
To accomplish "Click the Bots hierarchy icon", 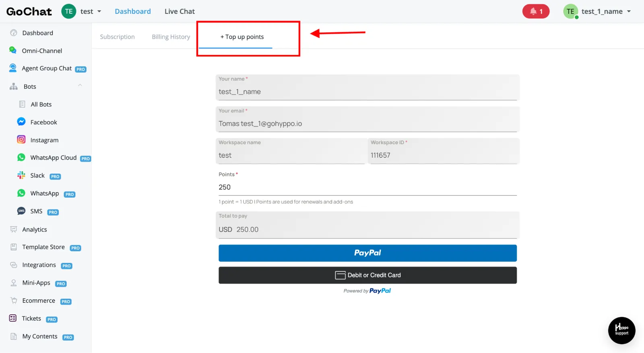I will [14, 86].
